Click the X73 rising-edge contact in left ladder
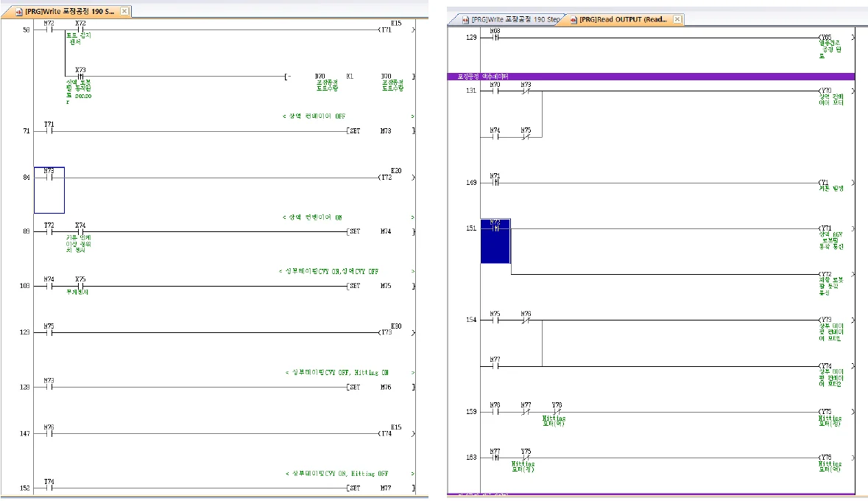The height and width of the screenshot is (501, 868). 80,76
